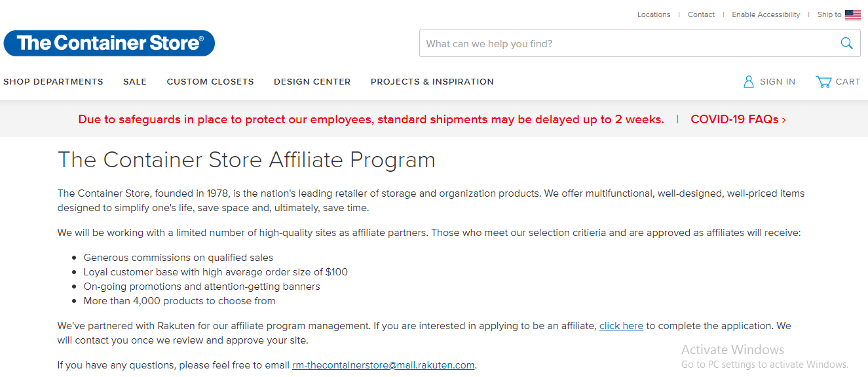Go to the Design Center menu
This screenshot has width=868, height=377.
312,82
